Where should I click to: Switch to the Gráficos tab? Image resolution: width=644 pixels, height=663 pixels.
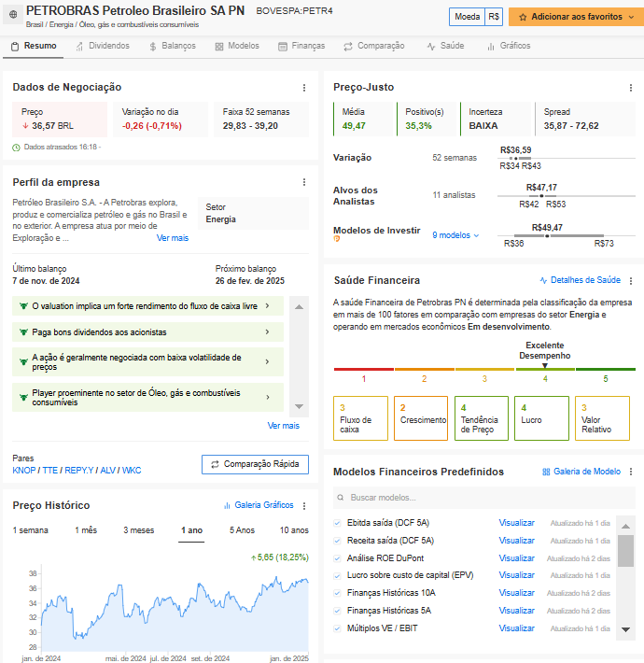509,46
